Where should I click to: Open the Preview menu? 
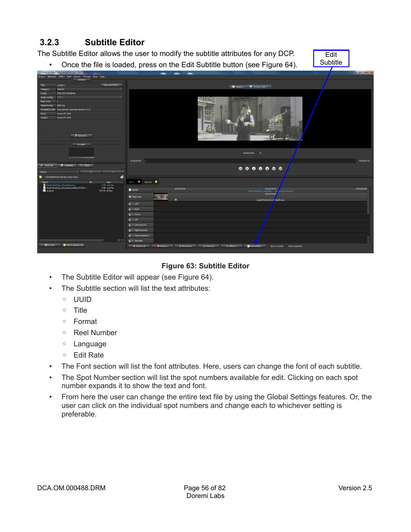87,77
